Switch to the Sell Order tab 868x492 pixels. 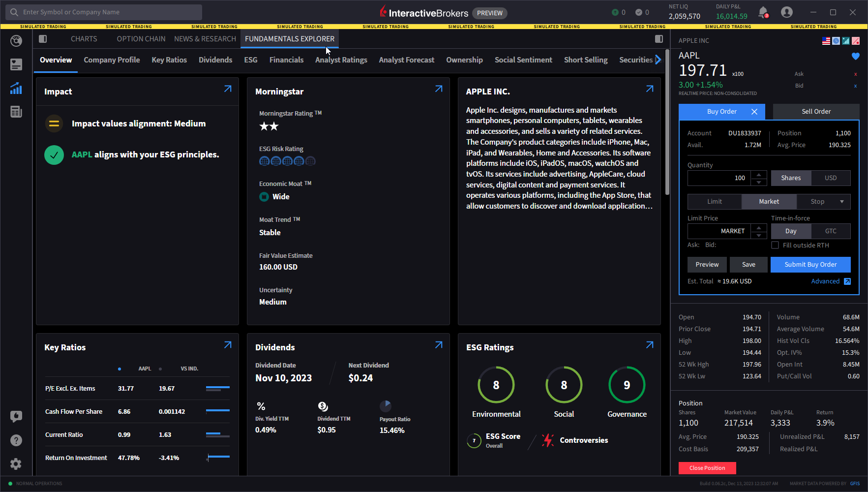click(816, 112)
